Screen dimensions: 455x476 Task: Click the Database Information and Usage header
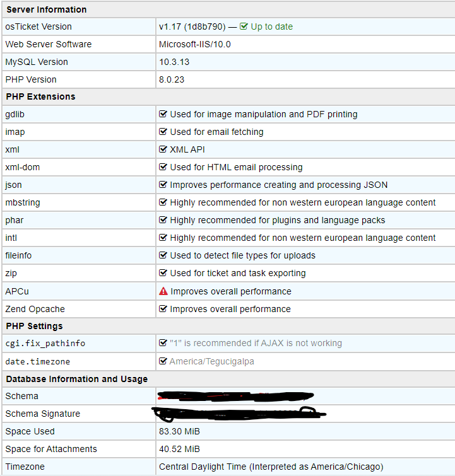click(x=76, y=379)
